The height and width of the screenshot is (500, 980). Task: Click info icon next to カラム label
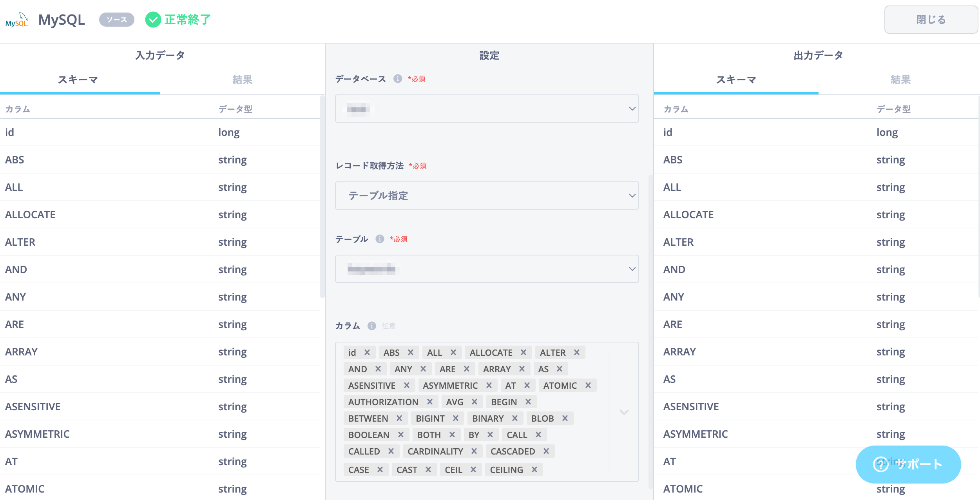372,326
